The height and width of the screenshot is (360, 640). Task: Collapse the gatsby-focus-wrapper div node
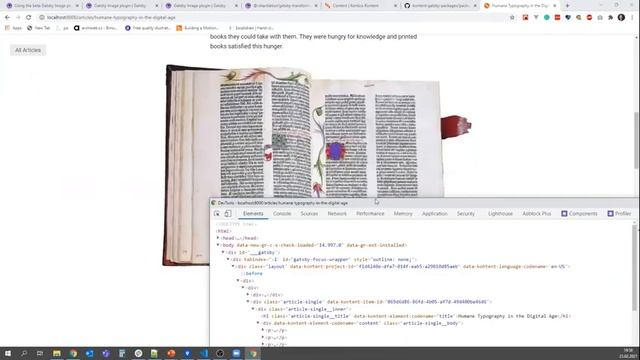coord(228,259)
